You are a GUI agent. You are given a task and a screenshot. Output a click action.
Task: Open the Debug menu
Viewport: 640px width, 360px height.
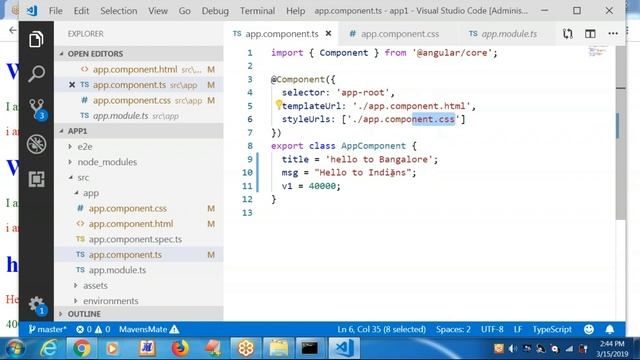tap(215, 11)
